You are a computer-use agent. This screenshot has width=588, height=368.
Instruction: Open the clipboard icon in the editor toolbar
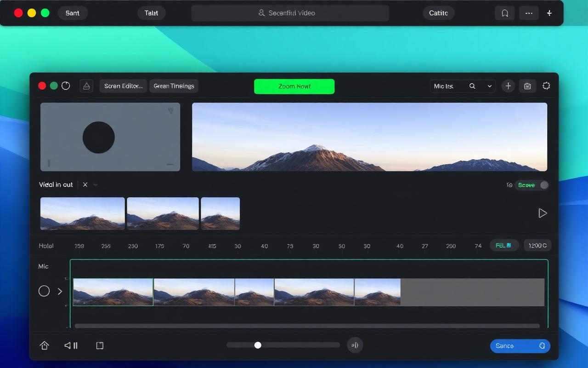[x=527, y=86]
